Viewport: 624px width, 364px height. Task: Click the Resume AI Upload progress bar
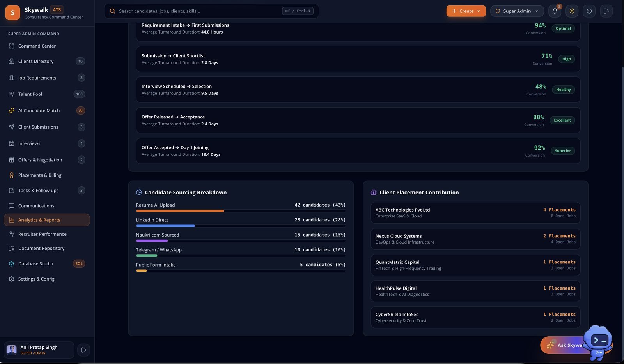pos(241,211)
